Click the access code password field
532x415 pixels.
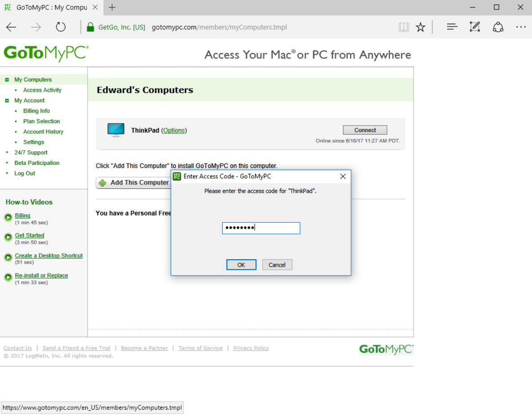pos(261,228)
